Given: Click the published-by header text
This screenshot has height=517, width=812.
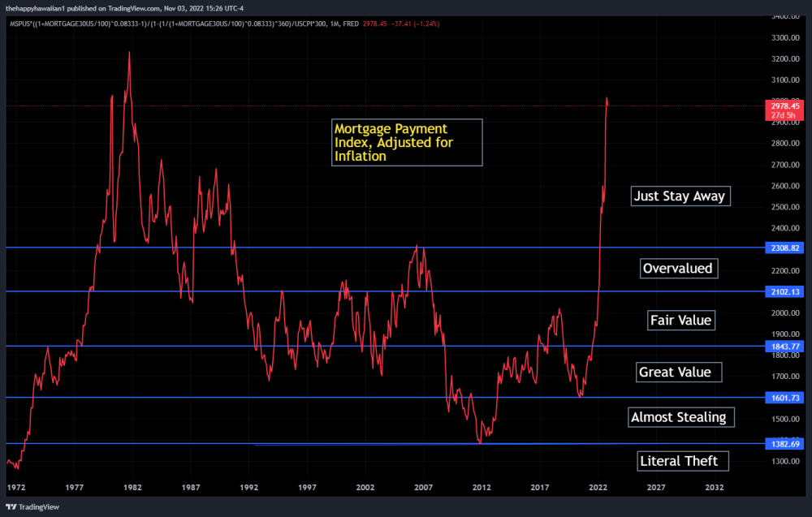Looking at the screenshot, I should (124, 8).
